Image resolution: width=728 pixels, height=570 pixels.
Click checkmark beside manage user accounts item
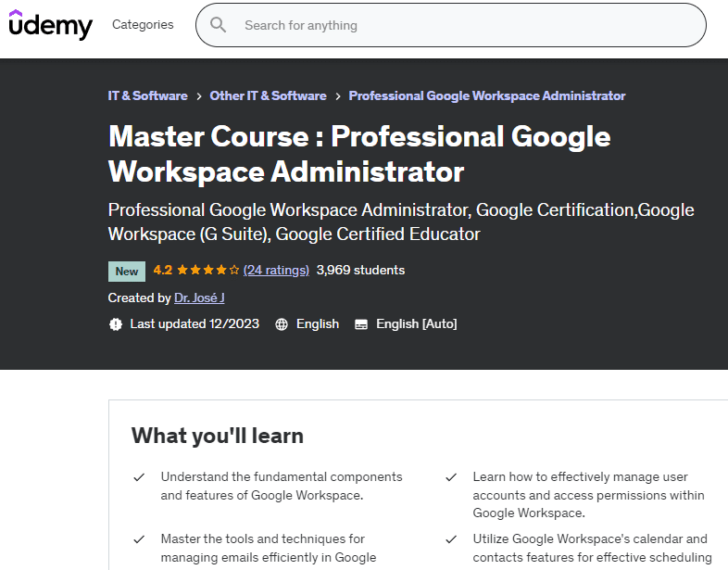451,477
